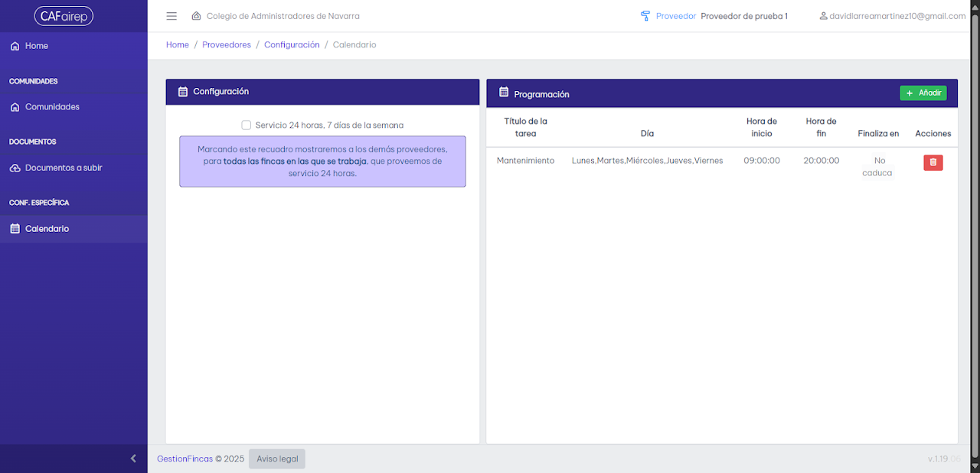980x473 pixels.
Task: Click the Proveedor paint roller icon
Action: click(x=645, y=16)
